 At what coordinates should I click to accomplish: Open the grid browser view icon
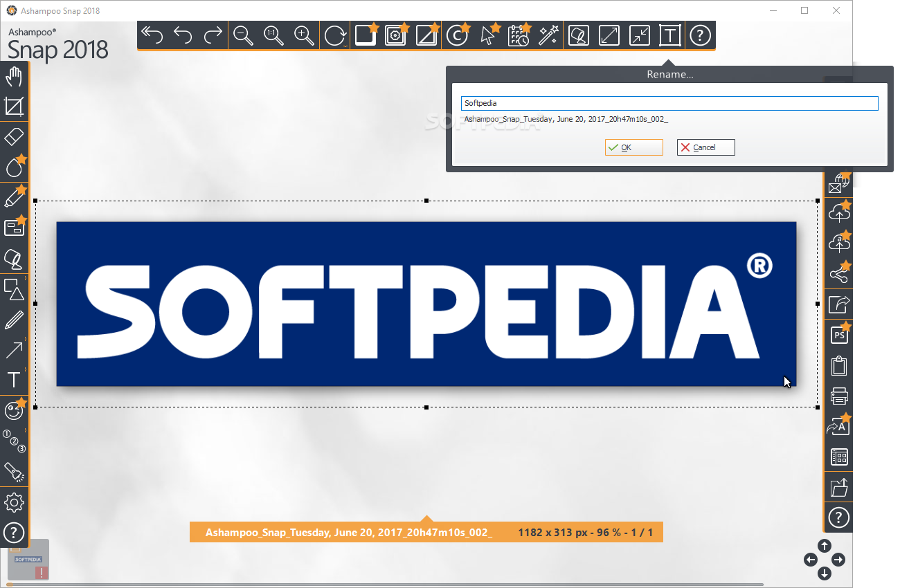point(839,457)
